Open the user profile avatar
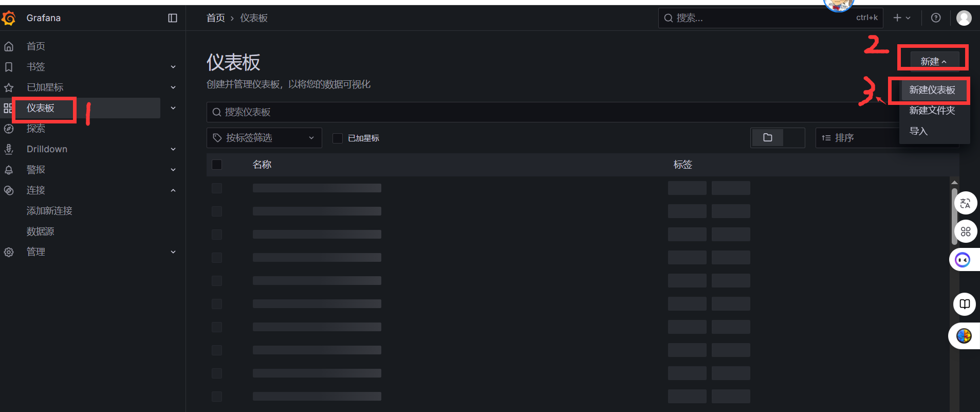 point(964,18)
